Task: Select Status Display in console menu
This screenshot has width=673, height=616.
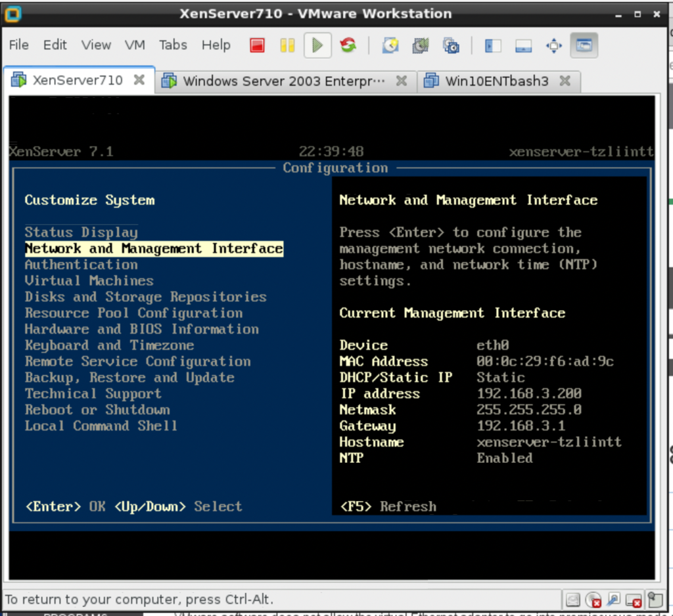Action: tap(81, 232)
